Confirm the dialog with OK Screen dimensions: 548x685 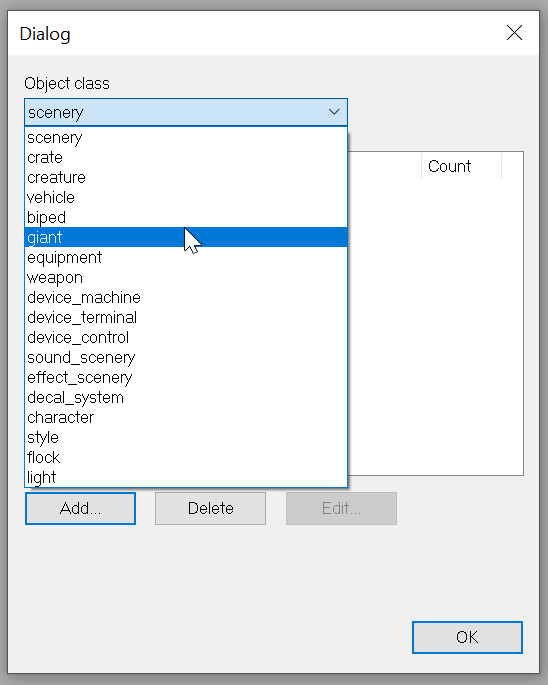click(467, 637)
